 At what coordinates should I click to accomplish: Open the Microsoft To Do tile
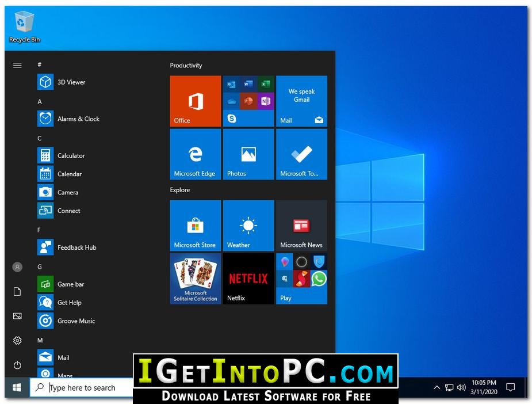coord(301,154)
